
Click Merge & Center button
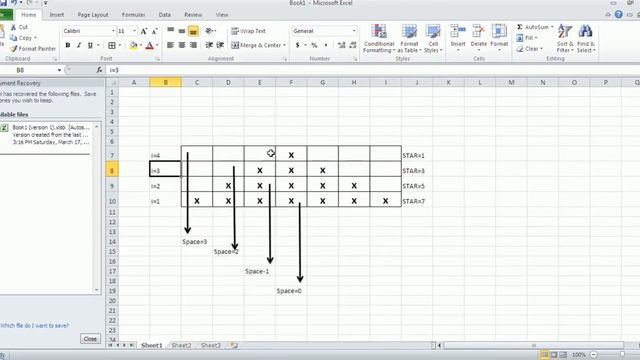(x=256, y=45)
